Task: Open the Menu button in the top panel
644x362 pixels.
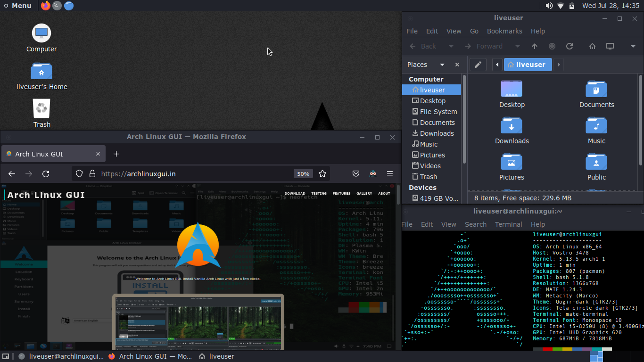Action: pos(17,6)
